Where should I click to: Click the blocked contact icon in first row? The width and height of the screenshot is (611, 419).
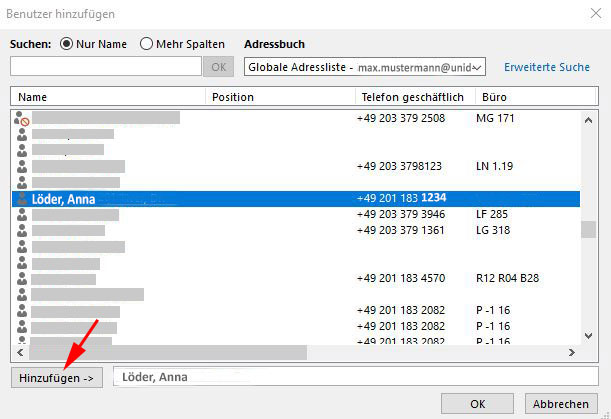point(21,118)
